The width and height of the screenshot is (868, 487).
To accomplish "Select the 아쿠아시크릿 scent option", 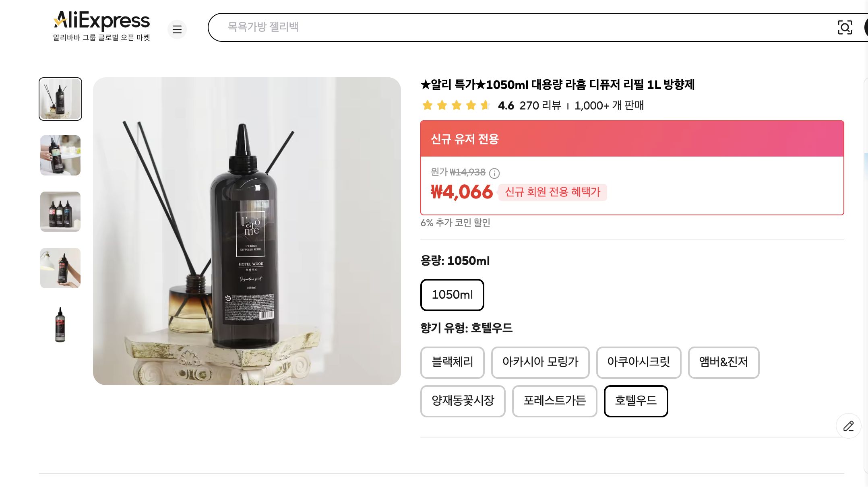I will [x=638, y=362].
